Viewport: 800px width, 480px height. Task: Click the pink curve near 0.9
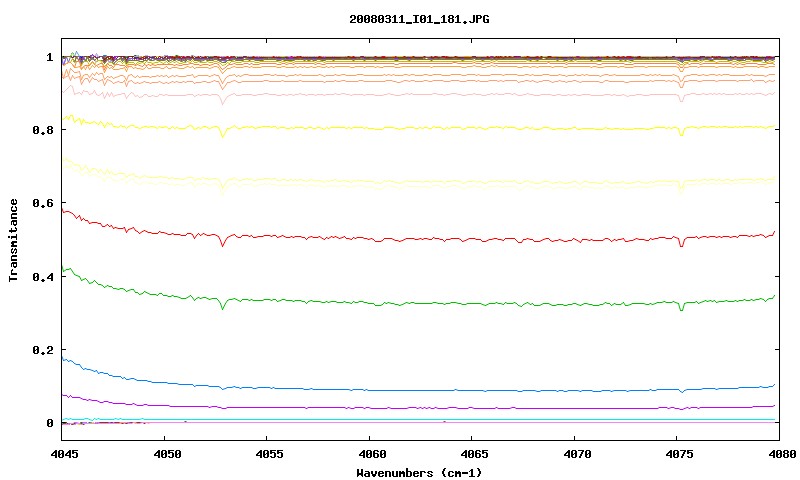pyautogui.click(x=418, y=95)
